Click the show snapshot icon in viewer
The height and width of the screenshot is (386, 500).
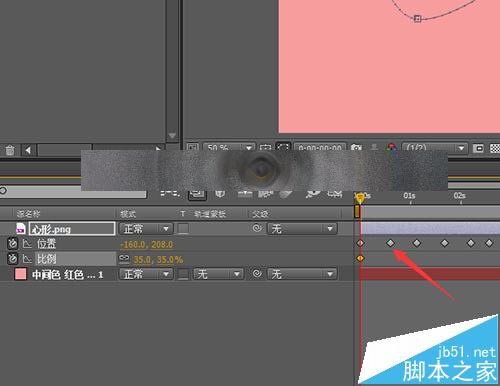point(374,147)
